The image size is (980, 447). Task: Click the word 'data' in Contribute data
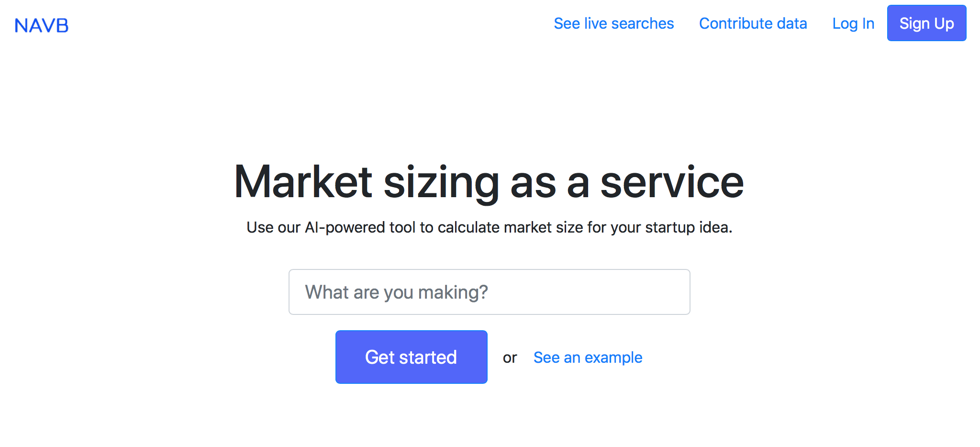pos(791,23)
